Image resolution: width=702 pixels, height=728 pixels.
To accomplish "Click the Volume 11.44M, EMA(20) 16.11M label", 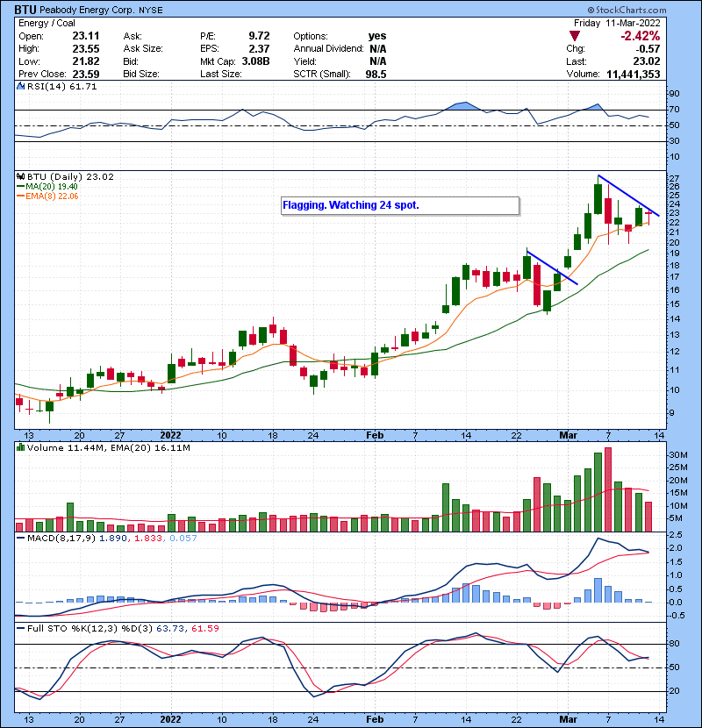I will [108, 447].
